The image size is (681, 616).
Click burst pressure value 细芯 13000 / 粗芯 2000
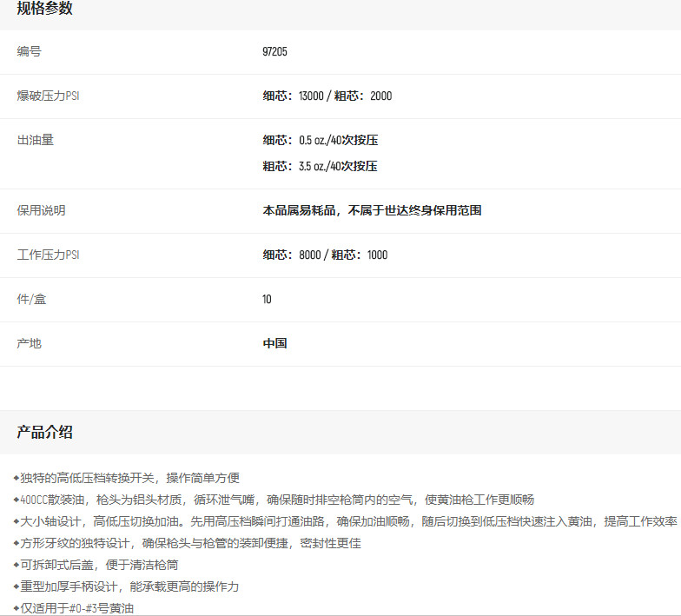(x=327, y=96)
